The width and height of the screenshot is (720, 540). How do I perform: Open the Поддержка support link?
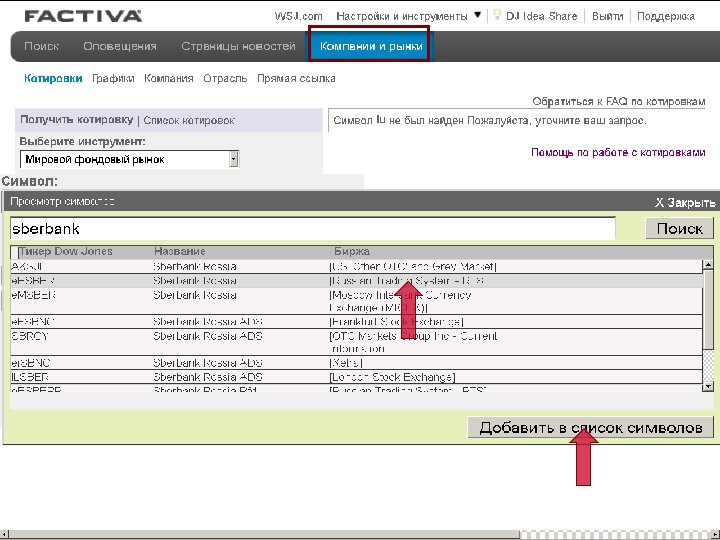click(x=666, y=17)
